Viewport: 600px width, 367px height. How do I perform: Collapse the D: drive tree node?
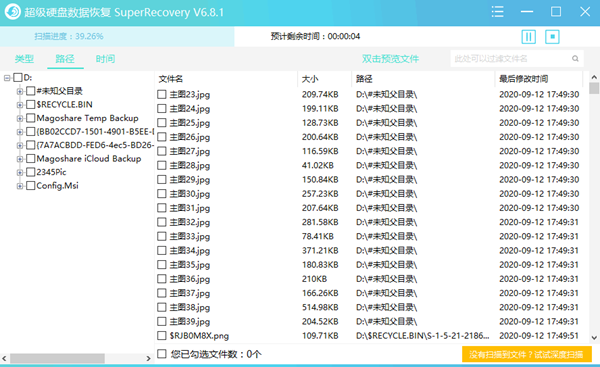click(x=7, y=78)
